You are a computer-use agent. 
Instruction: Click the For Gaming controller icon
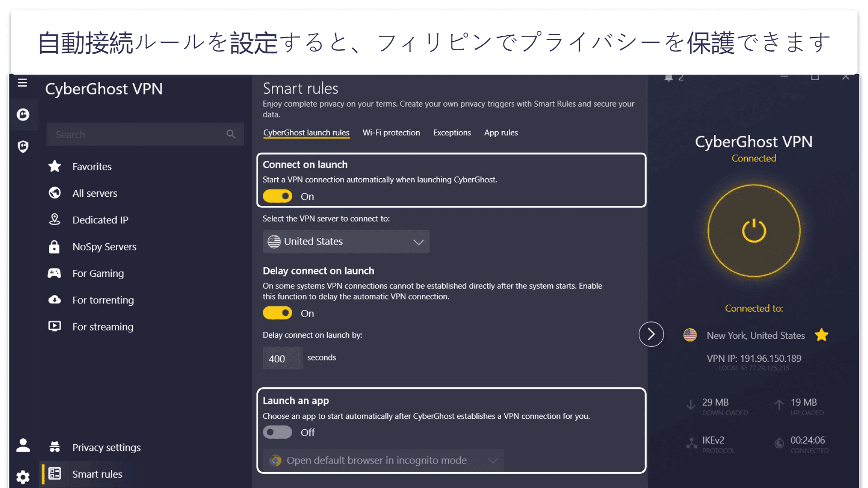click(54, 273)
